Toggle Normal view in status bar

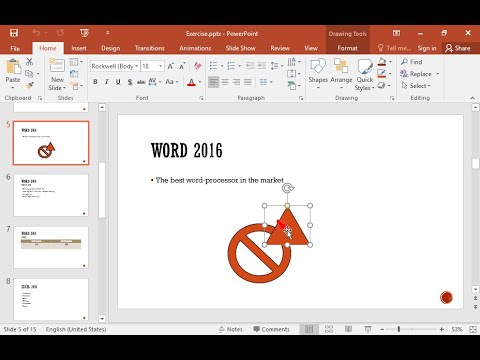(x=309, y=329)
